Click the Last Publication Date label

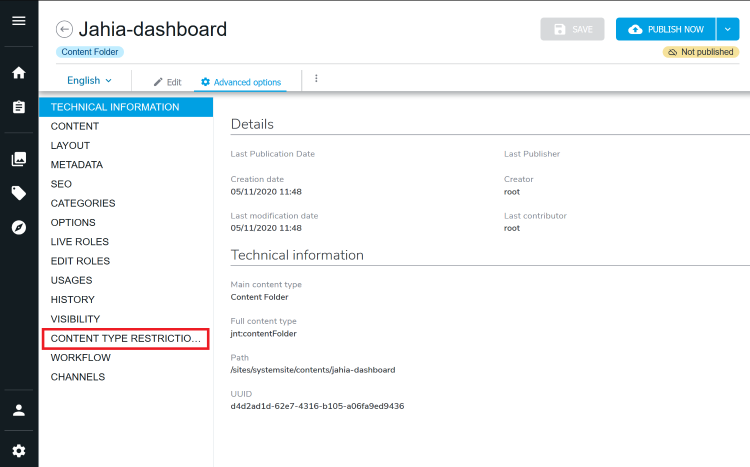pyautogui.click(x=273, y=154)
